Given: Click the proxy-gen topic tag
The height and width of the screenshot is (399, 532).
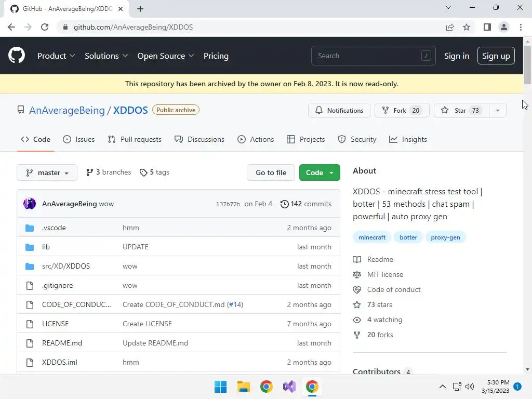Looking at the screenshot, I should [445, 237].
